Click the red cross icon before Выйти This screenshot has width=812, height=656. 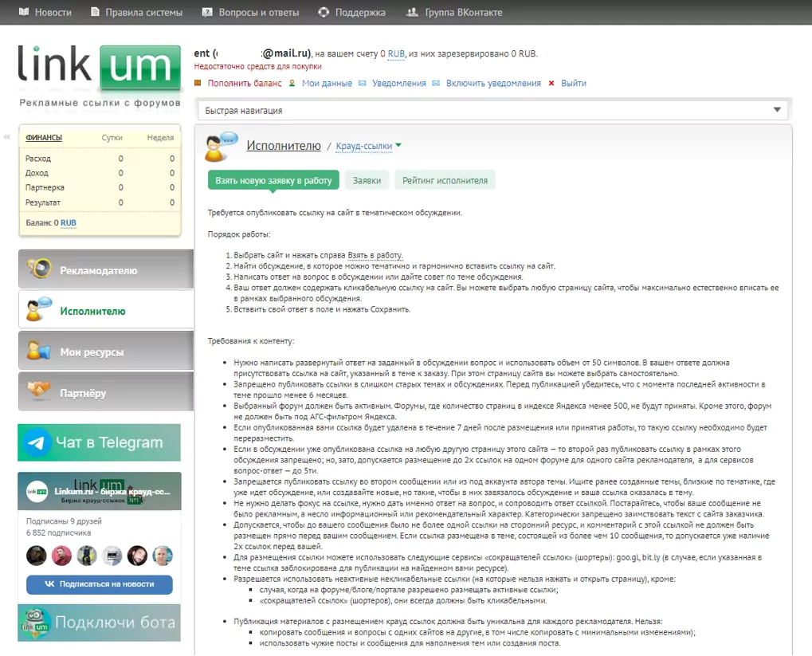coord(551,83)
